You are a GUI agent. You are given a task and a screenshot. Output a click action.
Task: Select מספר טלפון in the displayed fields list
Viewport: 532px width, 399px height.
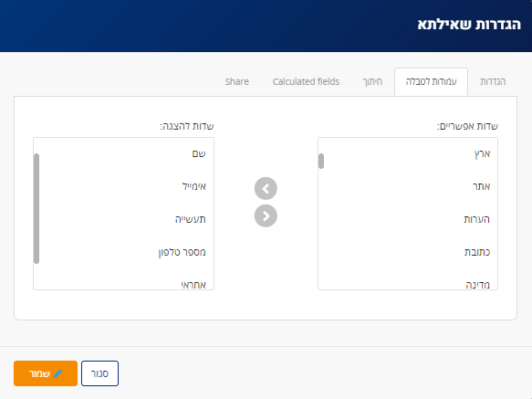tap(123, 252)
